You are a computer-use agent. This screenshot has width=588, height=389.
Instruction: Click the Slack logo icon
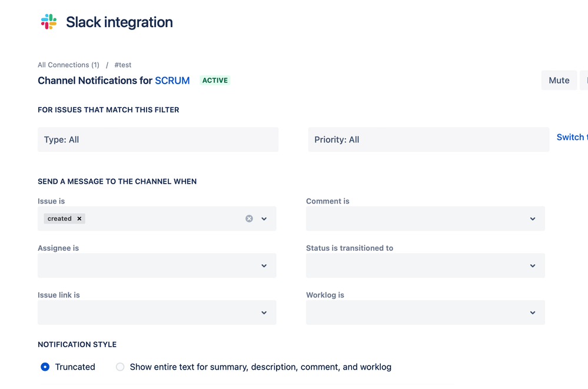[49, 22]
